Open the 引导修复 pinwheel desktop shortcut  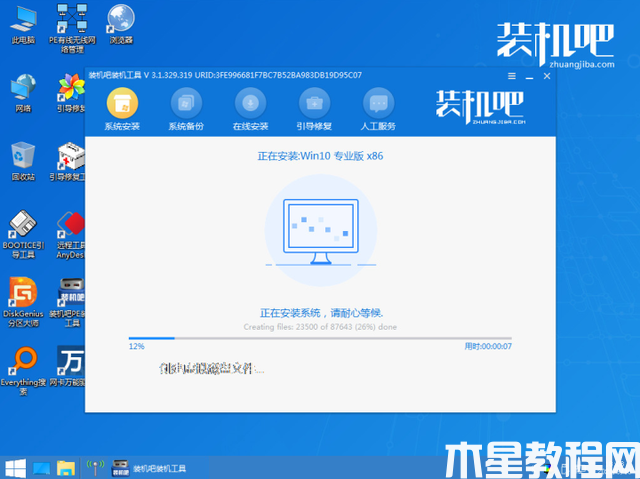point(71,93)
